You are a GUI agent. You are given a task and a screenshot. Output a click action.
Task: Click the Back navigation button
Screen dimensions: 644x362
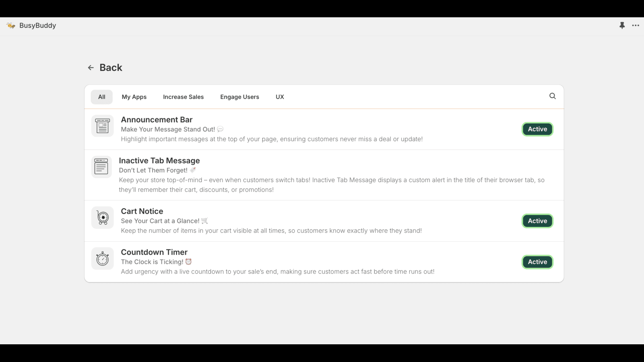[110, 67]
